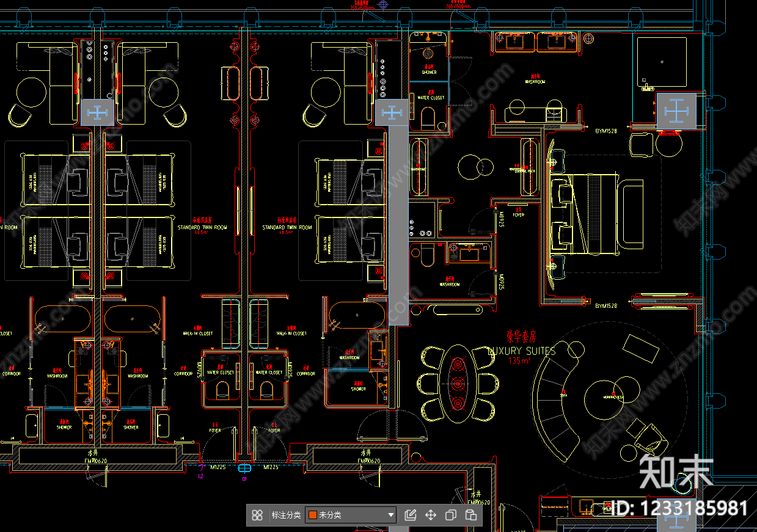Select the LUXURY SUITES room label

point(522,351)
